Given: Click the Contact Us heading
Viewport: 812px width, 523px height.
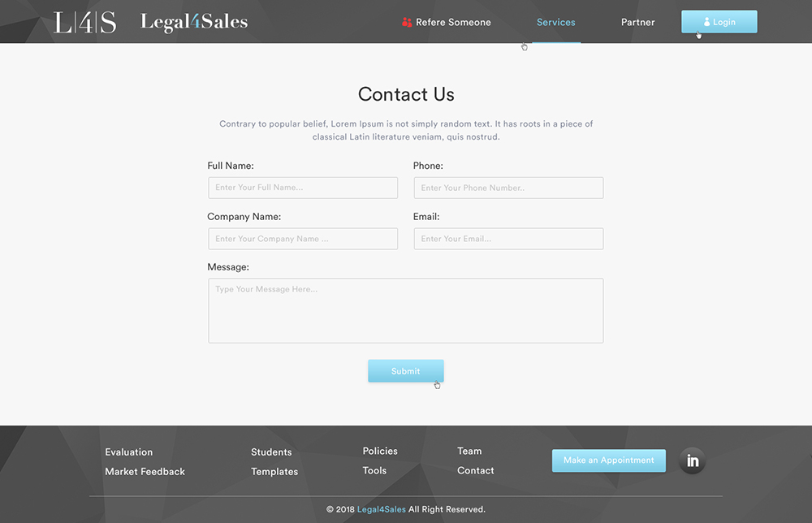Looking at the screenshot, I should pyautogui.click(x=406, y=94).
